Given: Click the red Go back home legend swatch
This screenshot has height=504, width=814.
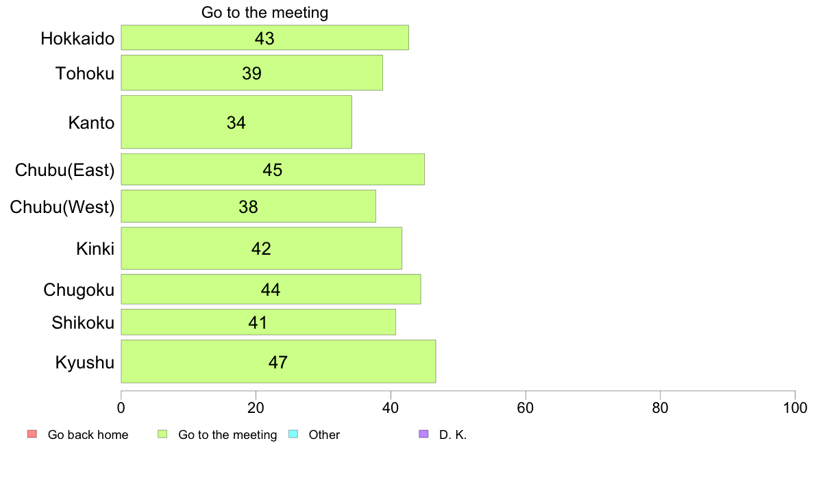Looking at the screenshot, I should pyautogui.click(x=32, y=434).
